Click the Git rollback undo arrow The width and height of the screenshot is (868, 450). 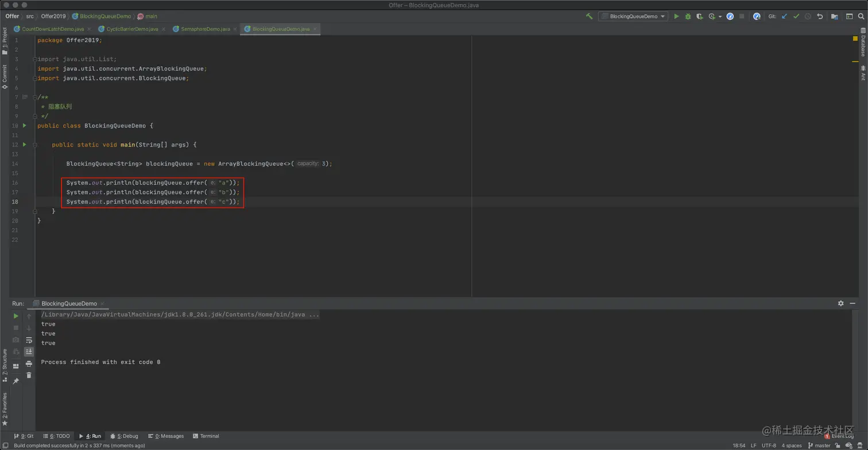click(x=820, y=17)
